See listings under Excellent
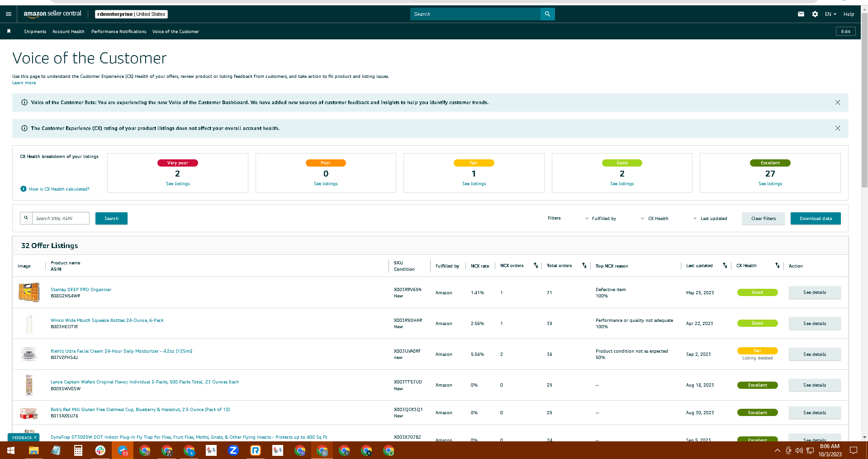Screen dimensions: 868x459 click(x=770, y=184)
